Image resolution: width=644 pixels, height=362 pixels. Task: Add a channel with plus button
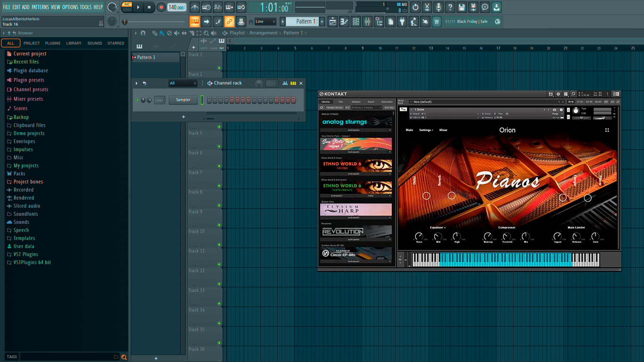[x=183, y=117]
